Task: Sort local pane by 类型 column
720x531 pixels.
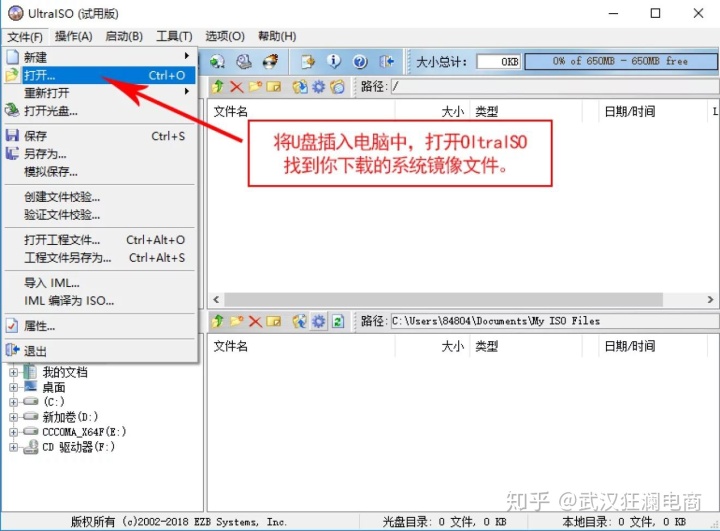Action: click(525, 346)
